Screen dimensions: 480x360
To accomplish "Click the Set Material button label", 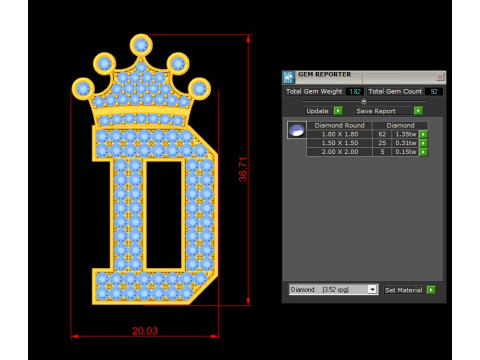I will coord(403,290).
